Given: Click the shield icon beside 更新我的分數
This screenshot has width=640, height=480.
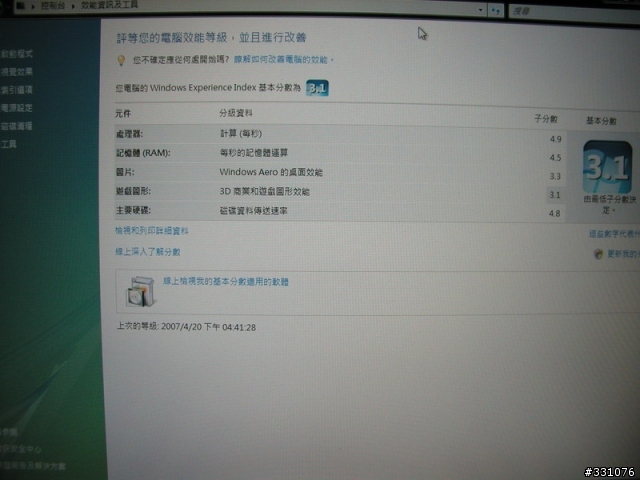Looking at the screenshot, I should [x=598, y=254].
